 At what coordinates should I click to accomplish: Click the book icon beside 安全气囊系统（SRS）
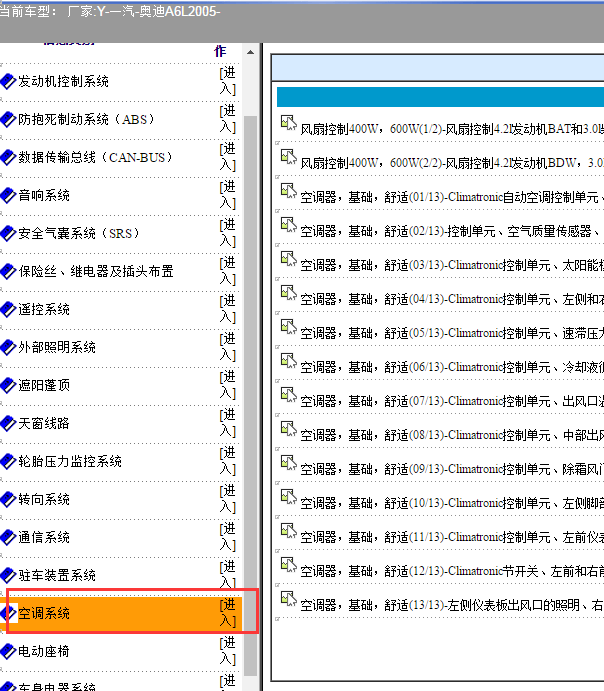(8, 233)
